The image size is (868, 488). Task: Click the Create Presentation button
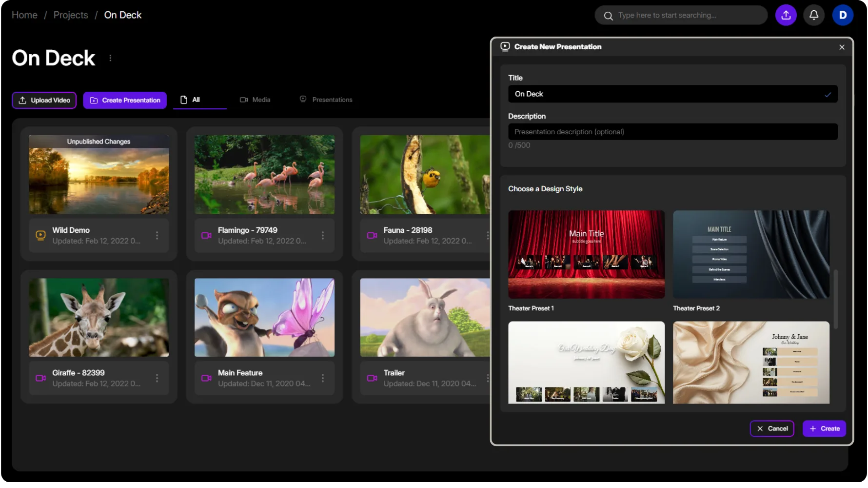[125, 100]
